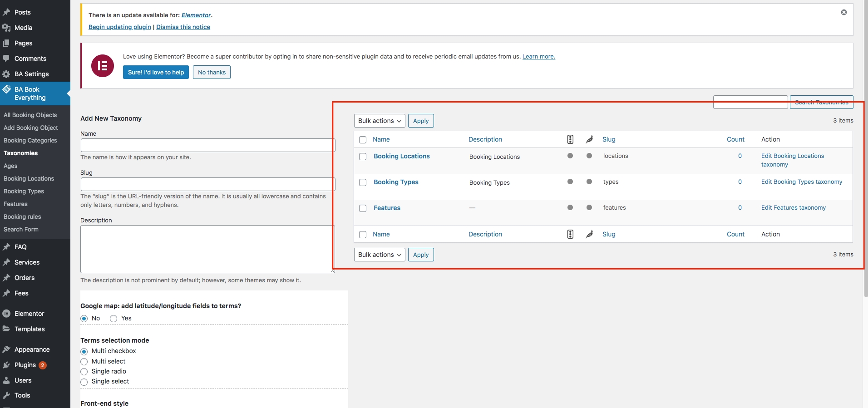Tick the Features row checkbox

(363, 208)
